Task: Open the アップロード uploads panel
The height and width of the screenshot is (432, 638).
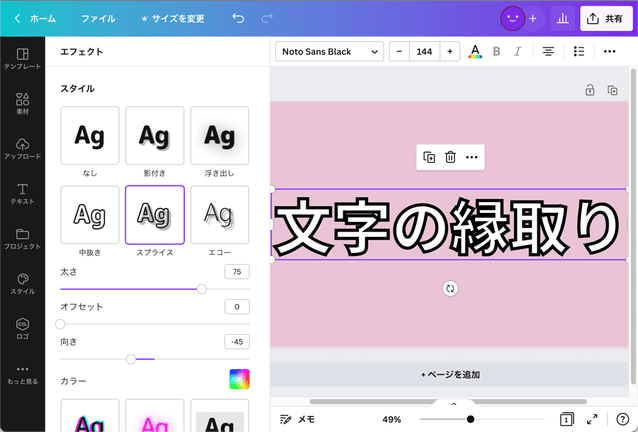Action: click(x=22, y=149)
